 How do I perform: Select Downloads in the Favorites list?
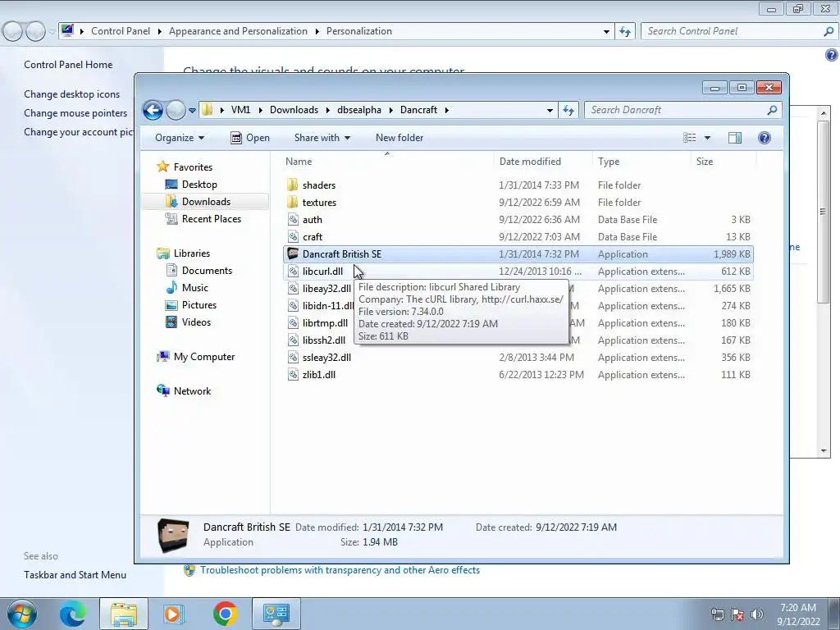pyautogui.click(x=206, y=202)
